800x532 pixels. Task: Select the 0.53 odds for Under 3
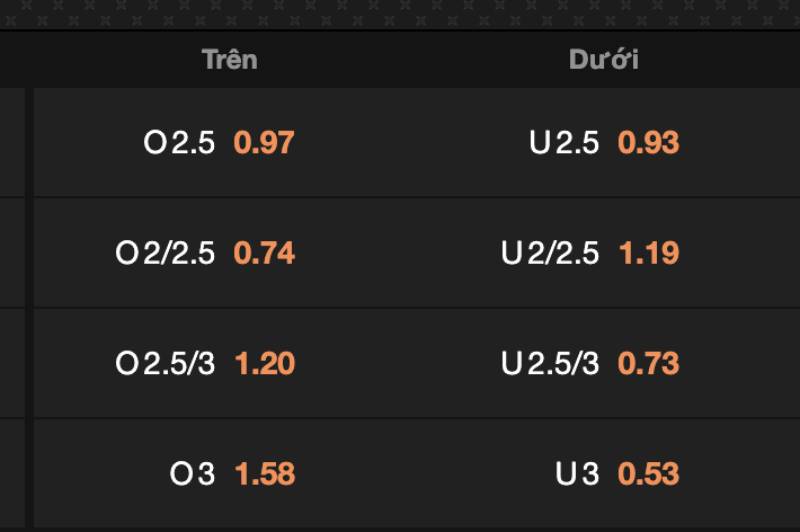[648, 474]
